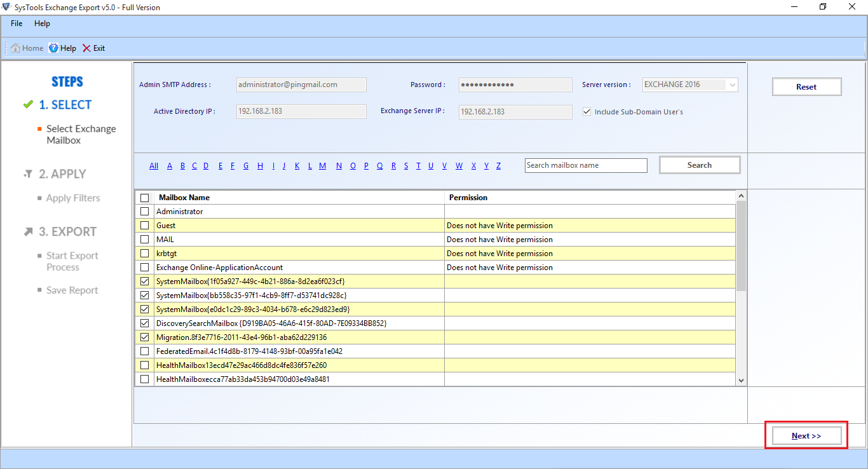
Task: Filter mailboxes by letter E
Action: click(220, 166)
